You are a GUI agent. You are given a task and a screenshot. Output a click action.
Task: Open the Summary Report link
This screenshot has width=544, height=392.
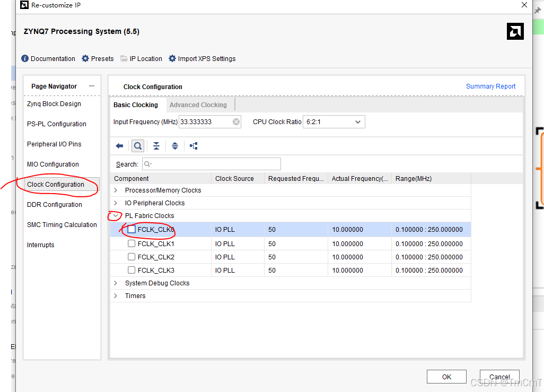(490, 86)
